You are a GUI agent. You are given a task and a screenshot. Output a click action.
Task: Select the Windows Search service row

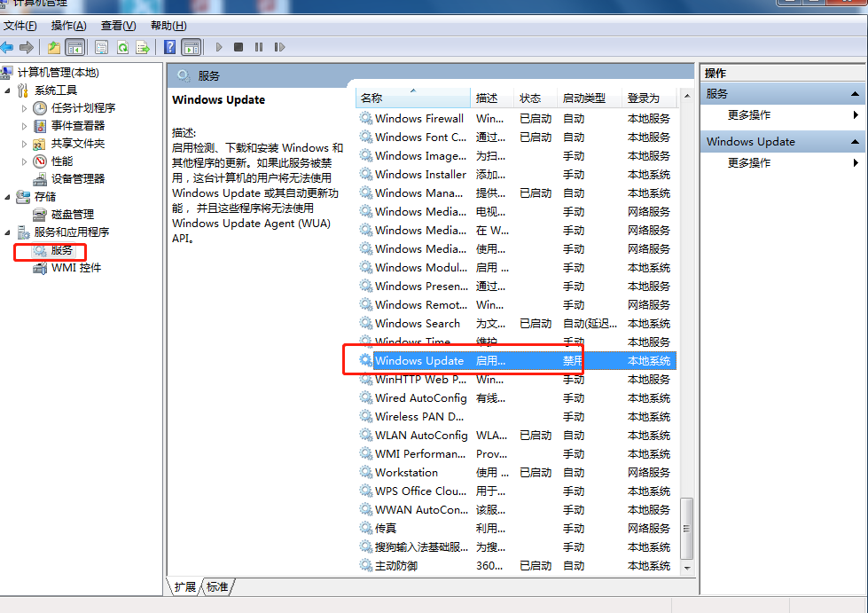tap(517, 324)
